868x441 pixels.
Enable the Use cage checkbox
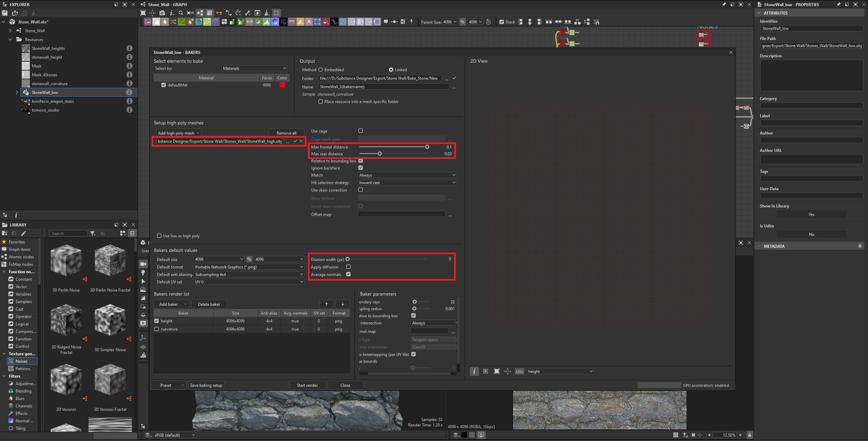[x=360, y=131]
